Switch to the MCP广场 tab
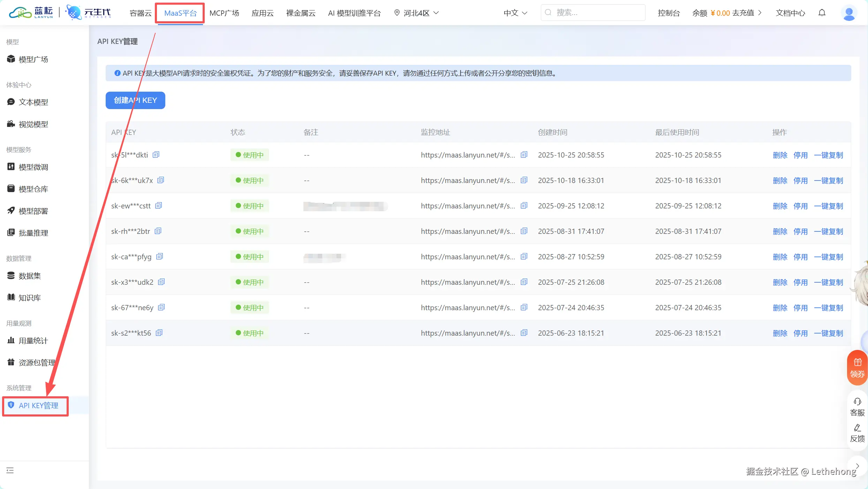The image size is (868, 489). click(x=224, y=13)
